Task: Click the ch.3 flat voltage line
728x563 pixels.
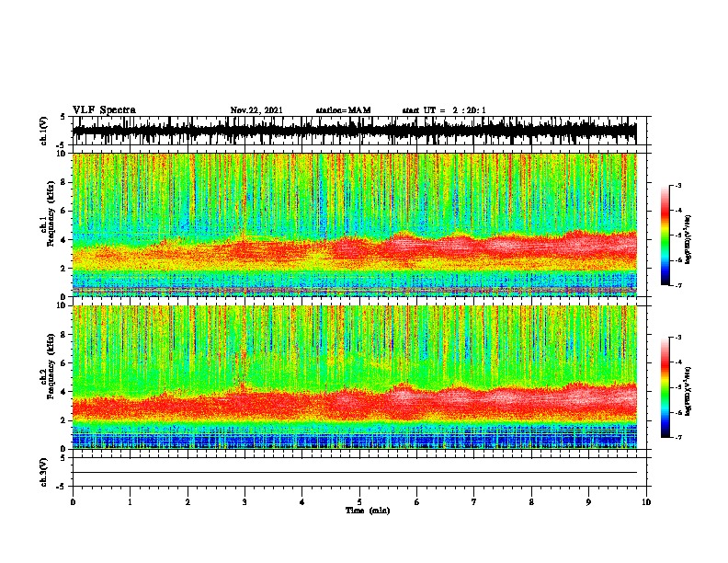Action: click(354, 473)
